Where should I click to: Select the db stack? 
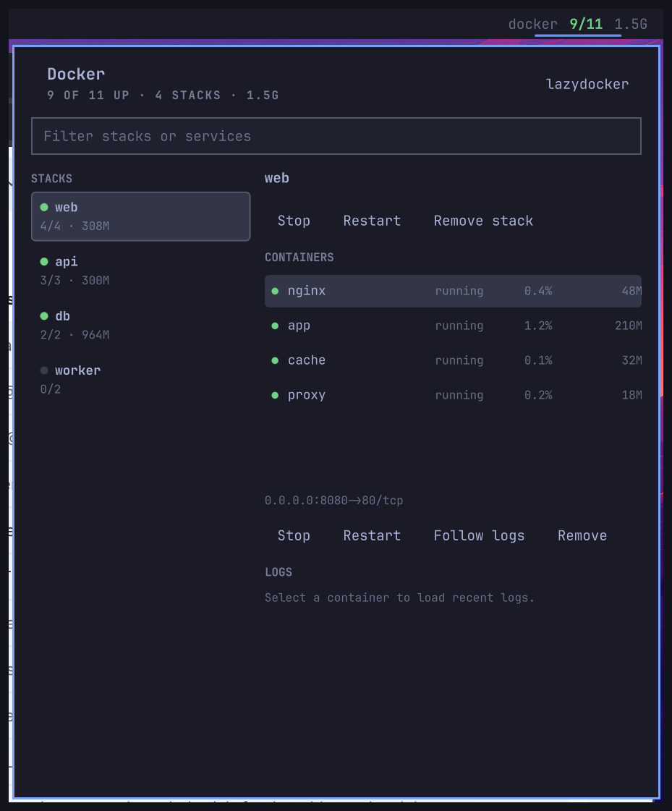coord(141,325)
